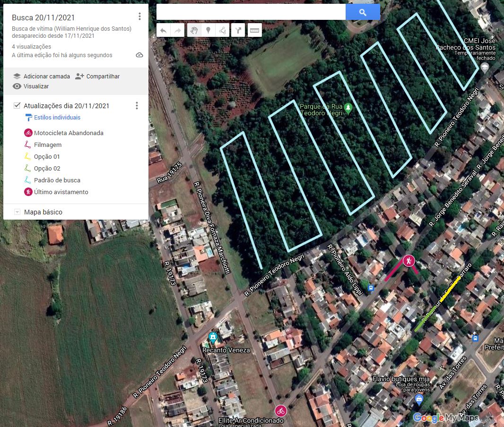504x427 pixels.
Task: Select the Motocicleta Abandonada layer item
Action: [x=69, y=133]
